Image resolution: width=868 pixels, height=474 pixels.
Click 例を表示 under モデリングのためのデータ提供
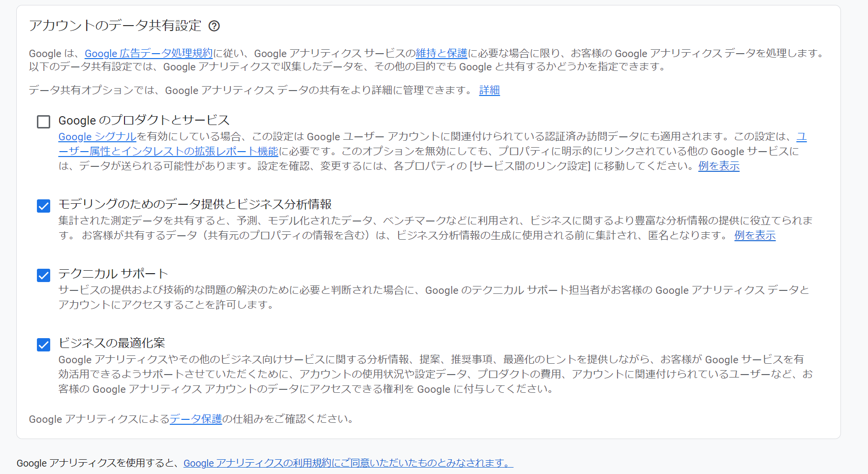coord(755,235)
